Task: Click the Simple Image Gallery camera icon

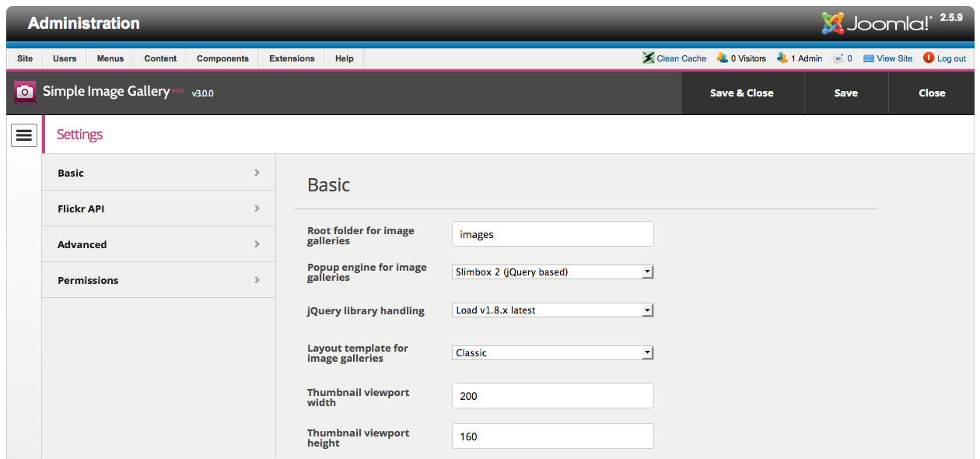Action: pos(25,92)
